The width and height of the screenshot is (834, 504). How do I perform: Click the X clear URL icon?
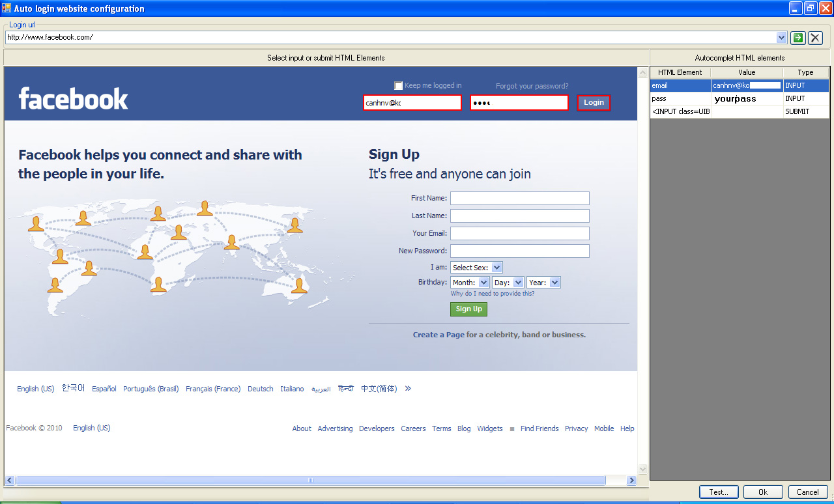click(815, 38)
